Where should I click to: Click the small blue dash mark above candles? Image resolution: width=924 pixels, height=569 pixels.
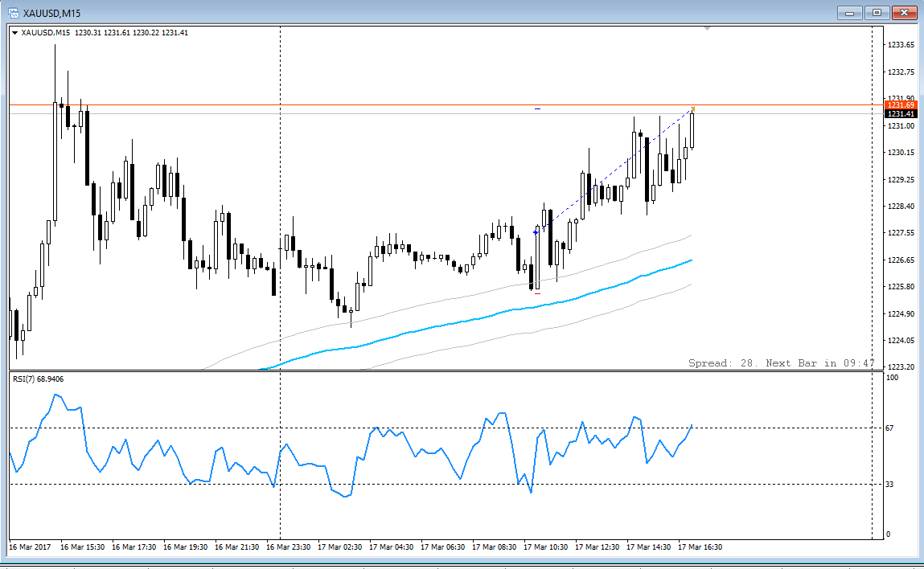point(537,109)
